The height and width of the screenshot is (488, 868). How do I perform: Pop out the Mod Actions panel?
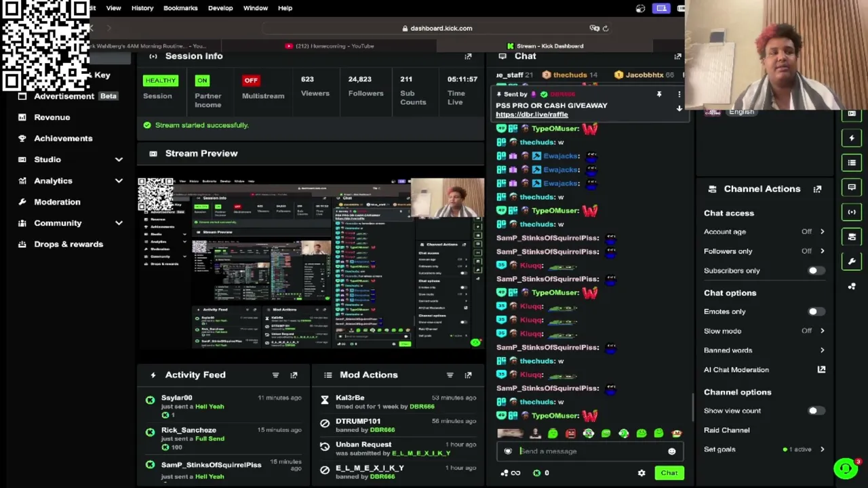pos(468,375)
